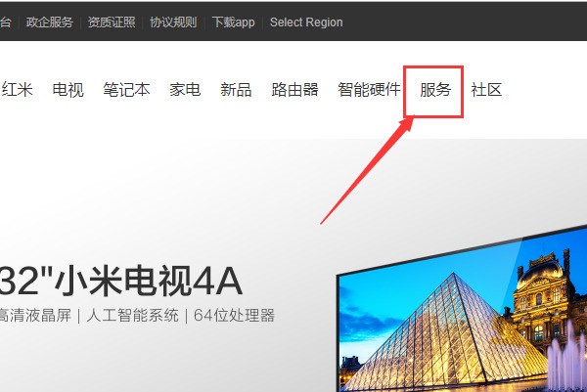The height and width of the screenshot is (392, 587).
Task: Click the 下载app link
Action: 233,22
